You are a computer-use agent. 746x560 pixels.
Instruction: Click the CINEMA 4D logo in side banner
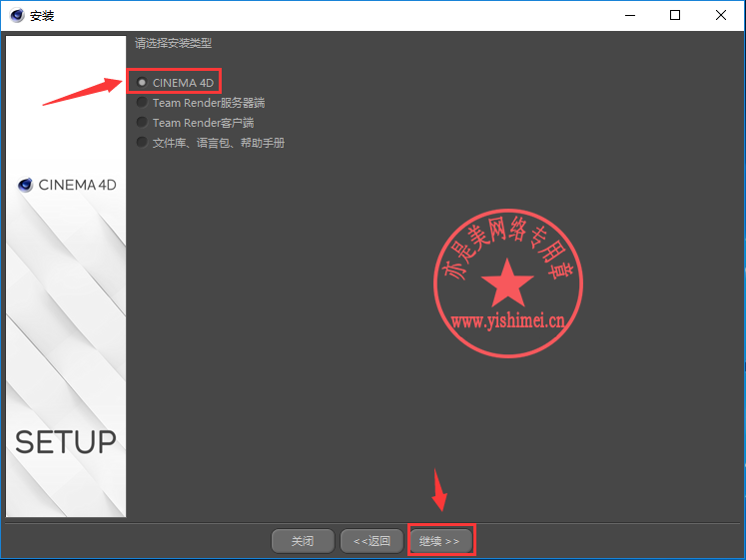67,185
